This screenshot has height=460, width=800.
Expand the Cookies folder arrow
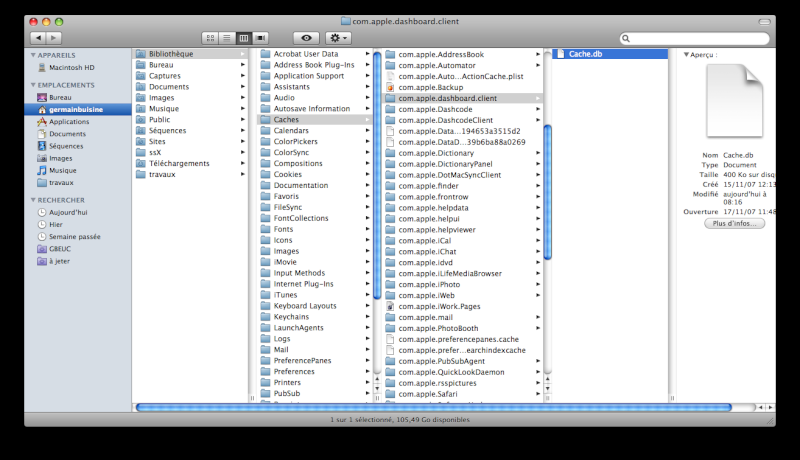[367, 174]
